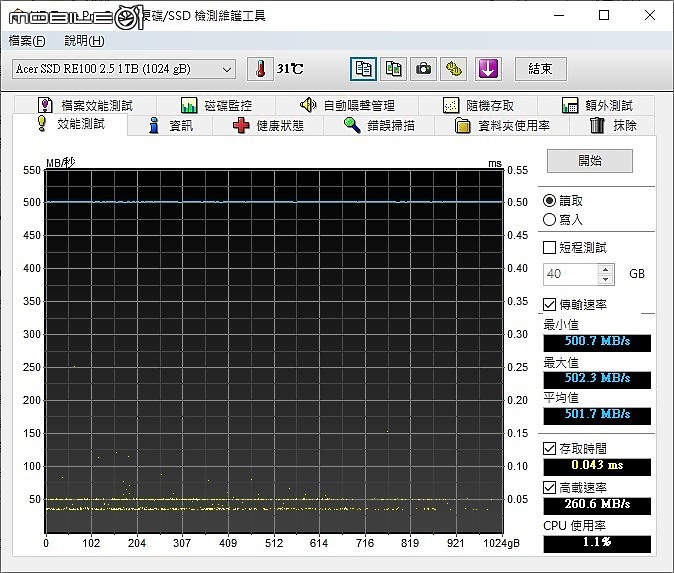Maximize the window
The width and height of the screenshot is (674, 573).
604,15
